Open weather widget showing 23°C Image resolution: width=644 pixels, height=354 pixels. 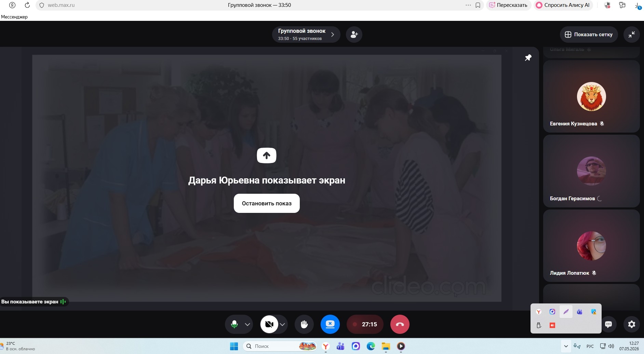click(x=18, y=346)
